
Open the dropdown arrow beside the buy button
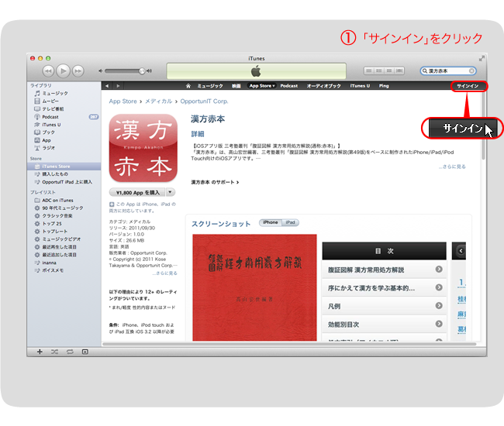[171, 191]
